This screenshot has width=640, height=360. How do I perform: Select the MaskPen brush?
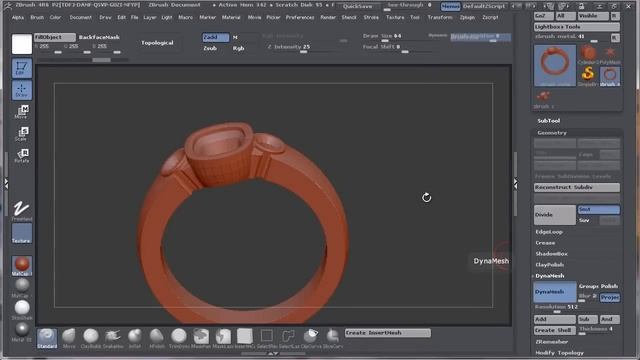point(201,338)
